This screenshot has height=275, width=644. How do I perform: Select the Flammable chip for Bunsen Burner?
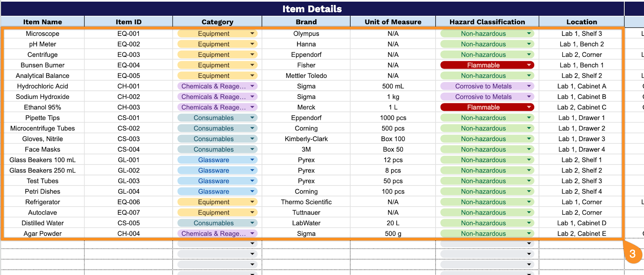[487, 65]
